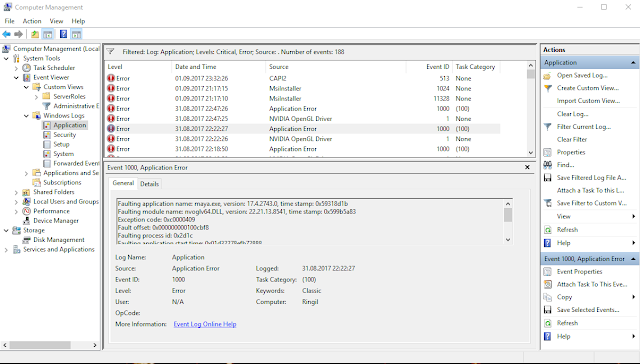Click Create Custom View funnel icon

pyautogui.click(x=548, y=88)
